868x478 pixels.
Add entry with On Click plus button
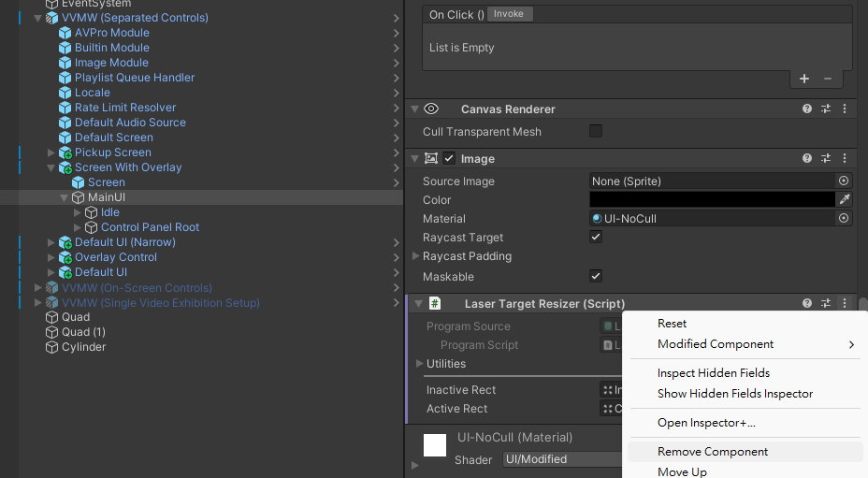pyautogui.click(x=804, y=79)
